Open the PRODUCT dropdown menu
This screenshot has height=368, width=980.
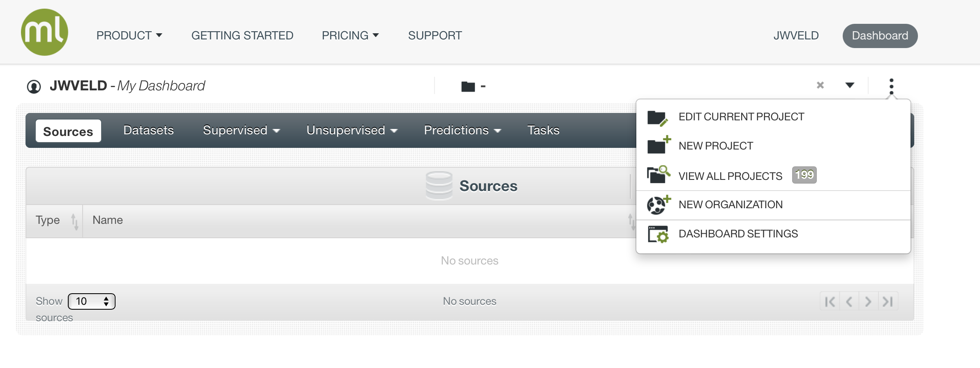129,36
